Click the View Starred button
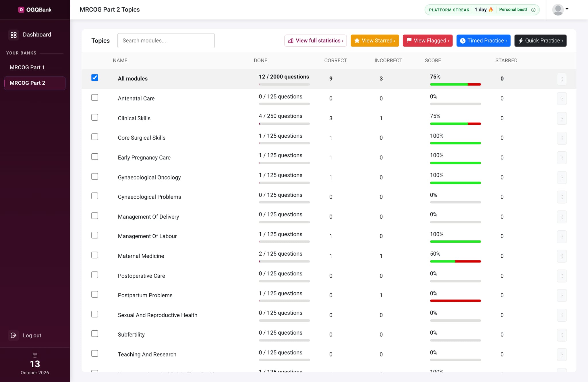Screen dimensions: 588x382 375,40
